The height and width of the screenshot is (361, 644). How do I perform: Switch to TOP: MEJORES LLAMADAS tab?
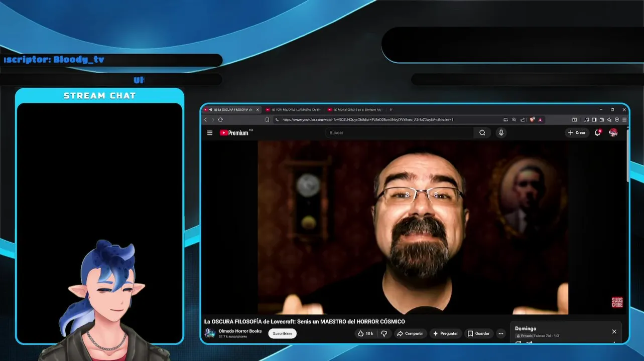point(294,109)
